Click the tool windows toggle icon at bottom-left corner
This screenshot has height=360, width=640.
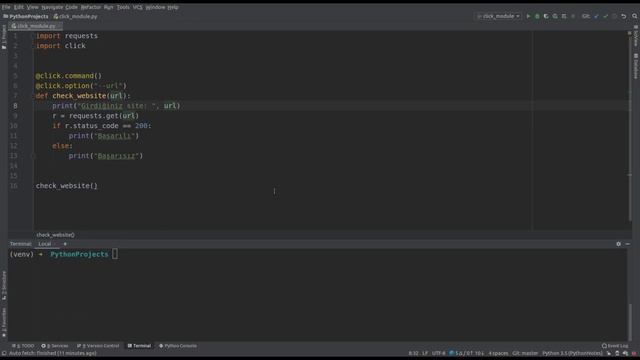click(x=4, y=353)
